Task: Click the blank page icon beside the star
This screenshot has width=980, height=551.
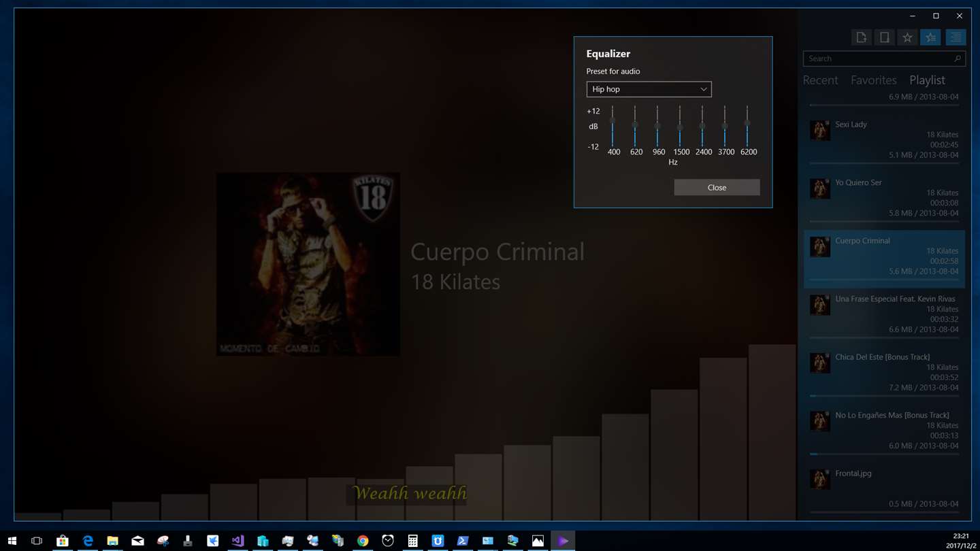Action: (885, 38)
